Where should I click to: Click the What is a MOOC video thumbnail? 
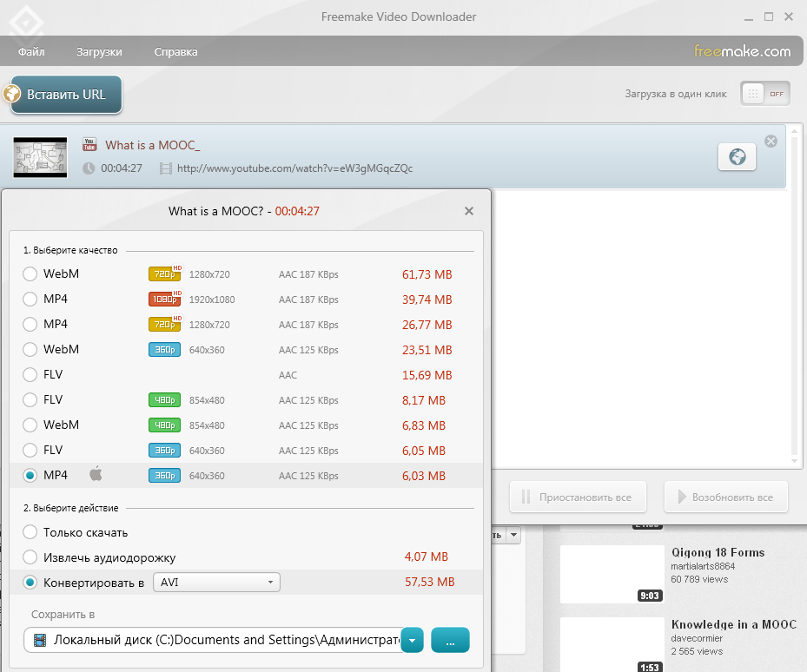click(40, 157)
